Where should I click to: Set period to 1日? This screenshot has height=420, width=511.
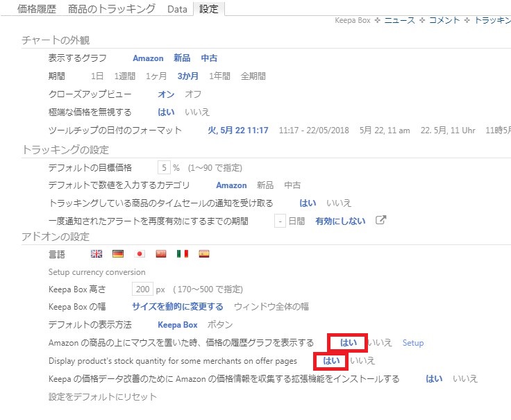pos(97,76)
